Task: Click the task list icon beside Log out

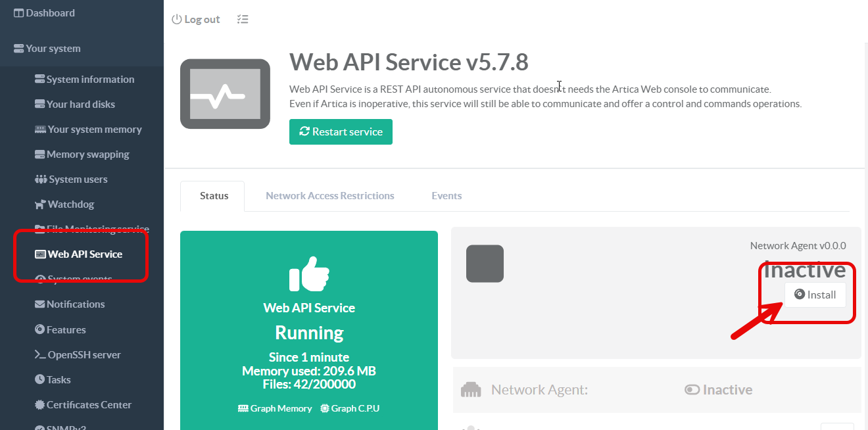Action: [243, 20]
